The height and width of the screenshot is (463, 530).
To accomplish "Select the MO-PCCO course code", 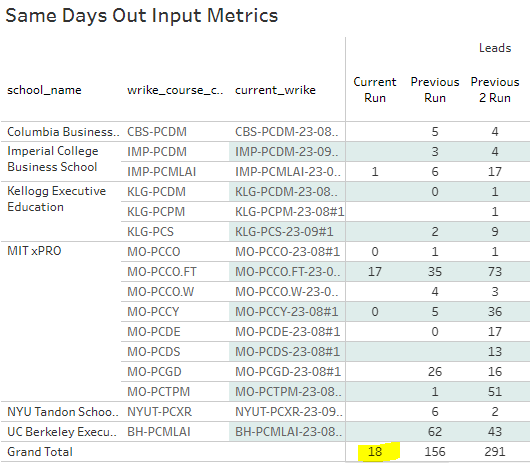I will tap(154, 252).
